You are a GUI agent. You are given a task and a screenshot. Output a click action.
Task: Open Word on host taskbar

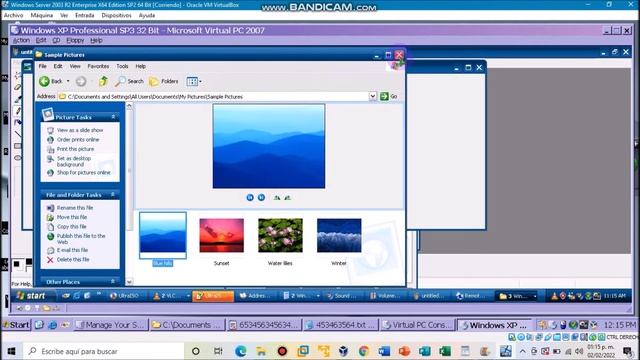[384, 351]
